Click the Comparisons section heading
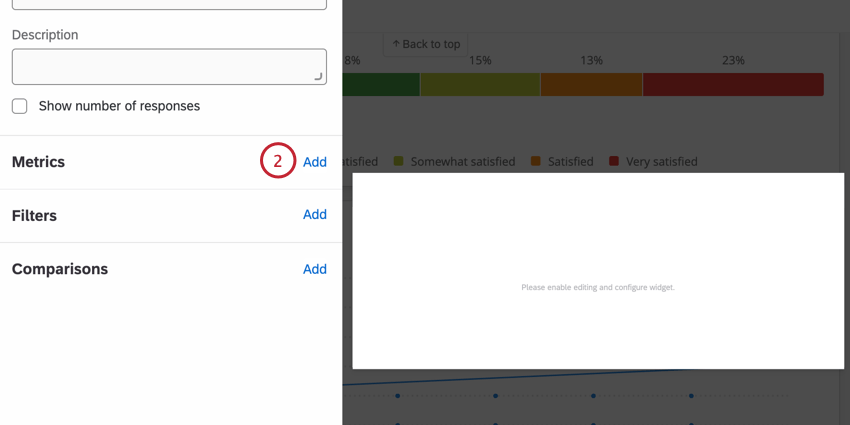 pyautogui.click(x=60, y=269)
